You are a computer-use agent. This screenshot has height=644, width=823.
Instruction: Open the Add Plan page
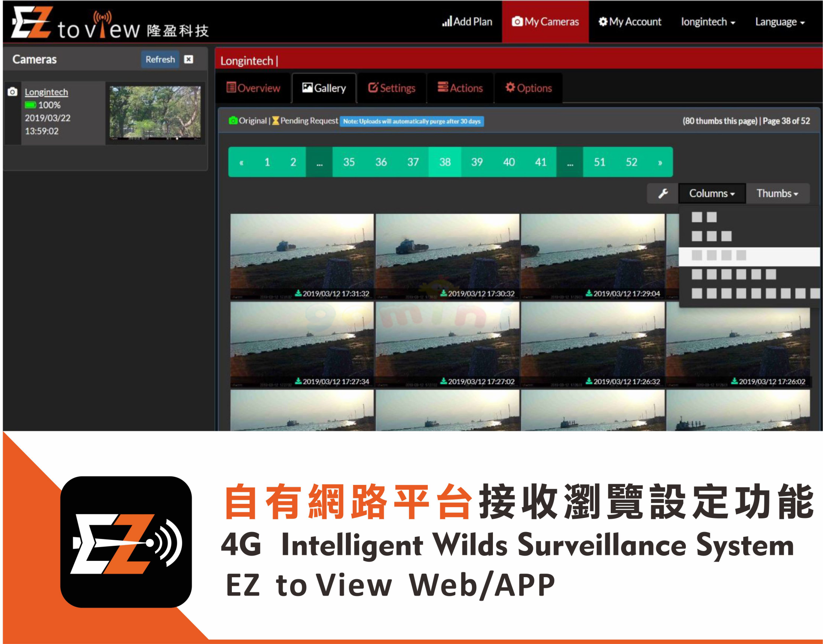tap(467, 21)
